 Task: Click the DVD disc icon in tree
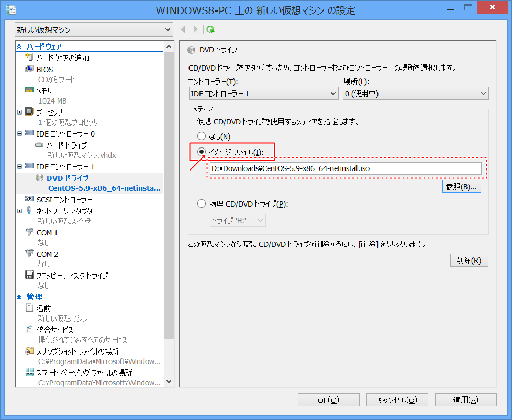(39, 178)
